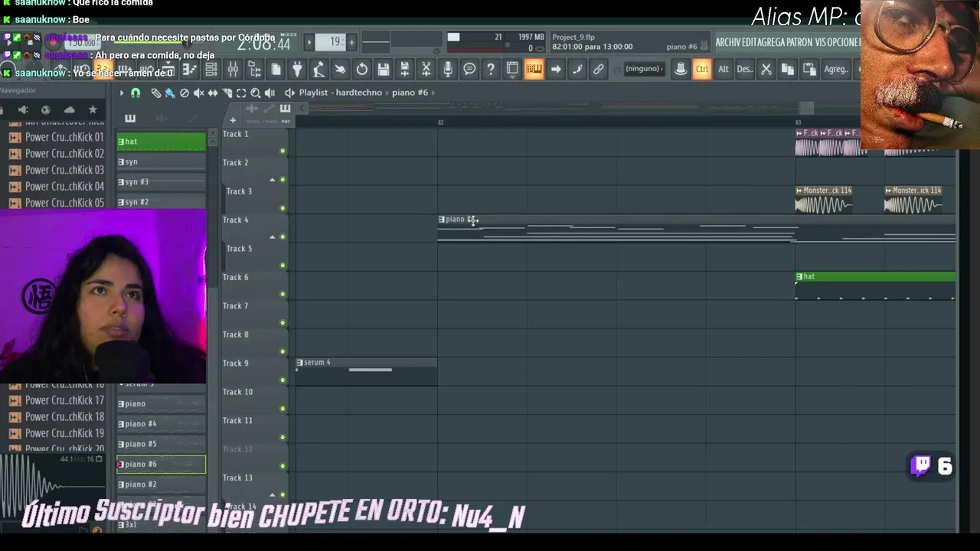The width and height of the screenshot is (980, 551).
Task: Toggle the highlighted typing keyboard piano icon
Action: click(534, 70)
